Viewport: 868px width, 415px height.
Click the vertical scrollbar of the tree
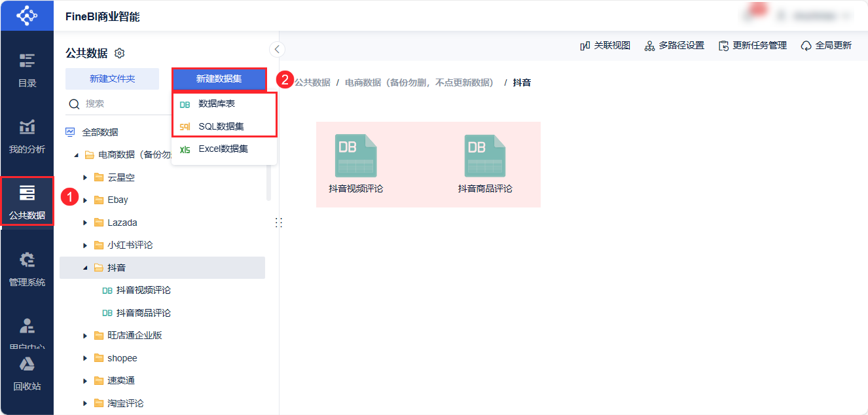pyautogui.click(x=268, y=183)
